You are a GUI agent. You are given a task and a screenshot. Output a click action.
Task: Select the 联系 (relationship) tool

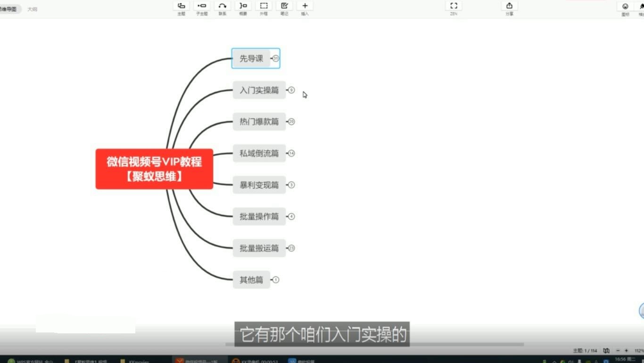[223, 6]
